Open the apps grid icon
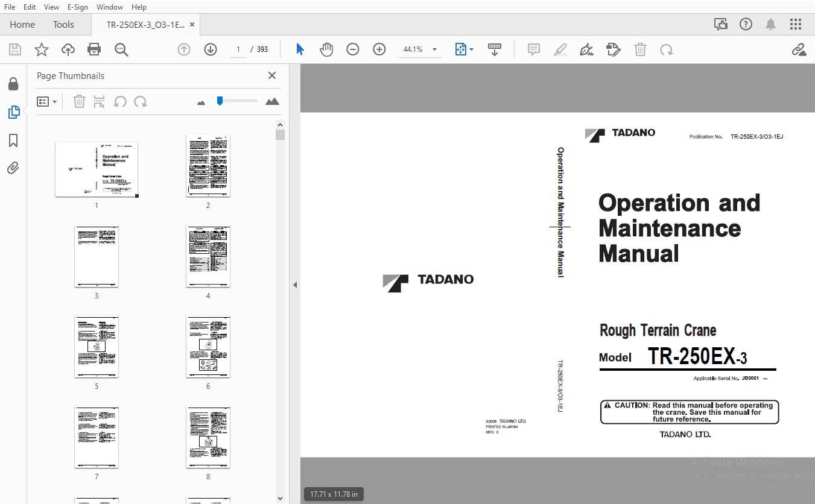 pos(796,25)
